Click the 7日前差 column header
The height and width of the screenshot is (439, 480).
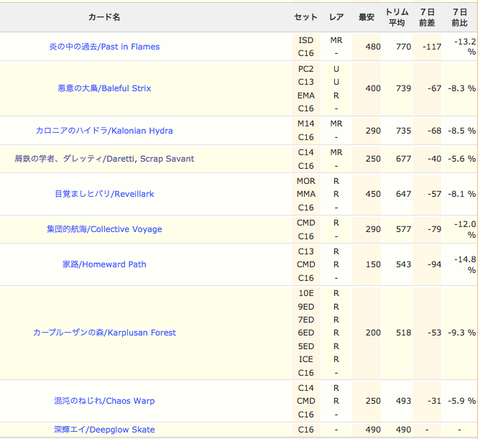point(427,17)
